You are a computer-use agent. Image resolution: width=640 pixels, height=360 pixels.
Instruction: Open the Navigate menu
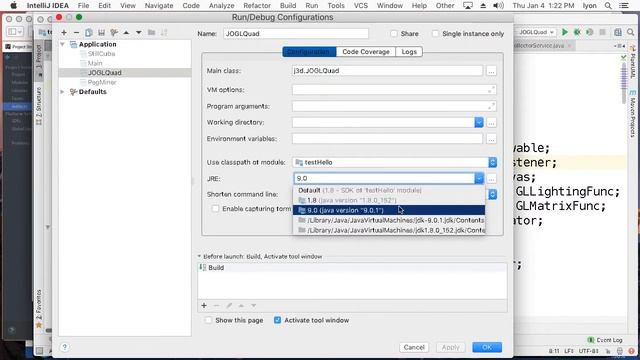(x=159, y=6)
